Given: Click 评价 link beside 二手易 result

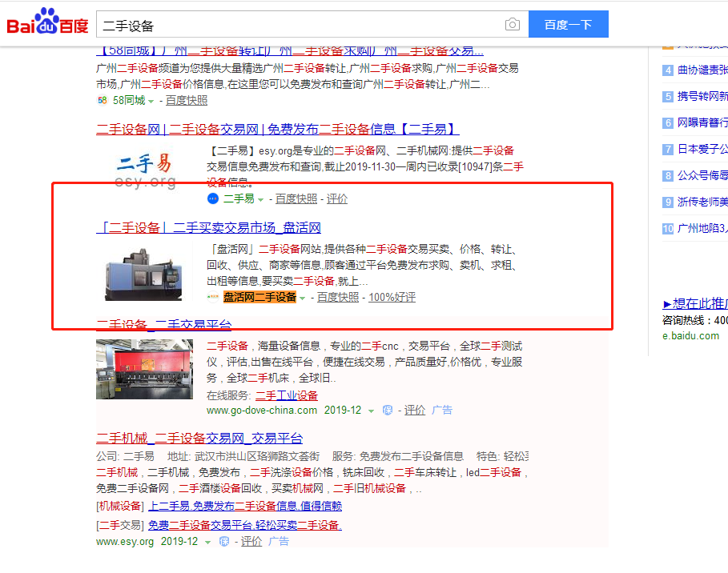Looking at the screenshot, I should (x=337, y=198).
